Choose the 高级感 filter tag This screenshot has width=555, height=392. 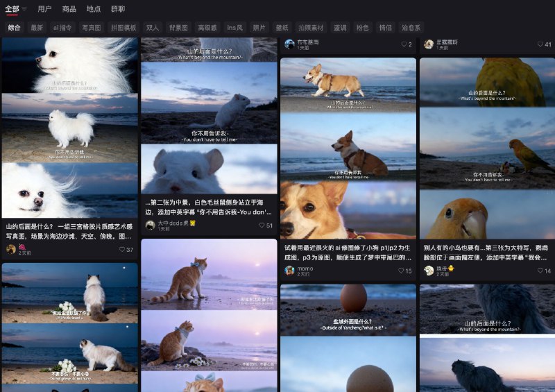coord(207,28)
